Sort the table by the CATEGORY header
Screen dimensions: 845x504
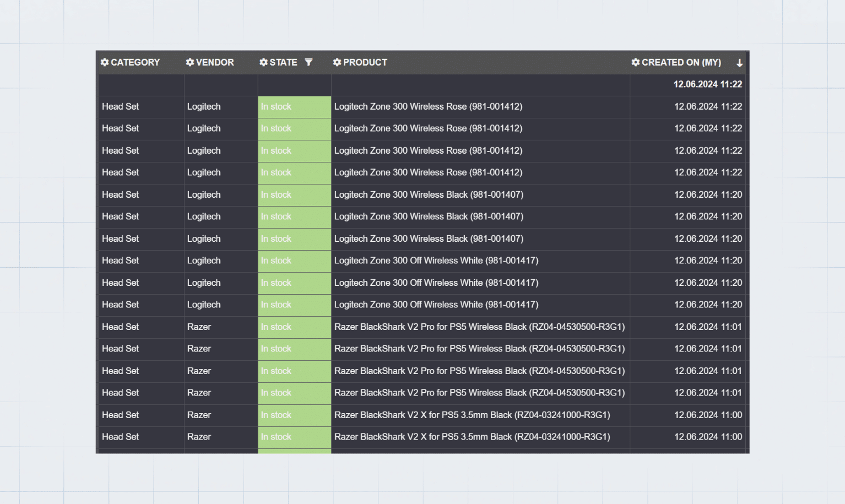[135, 62]
